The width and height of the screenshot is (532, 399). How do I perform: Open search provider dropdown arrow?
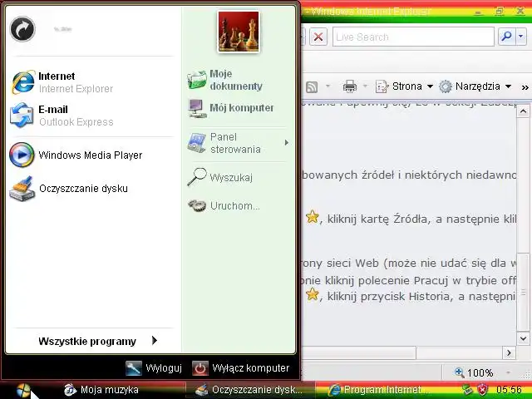521,37
